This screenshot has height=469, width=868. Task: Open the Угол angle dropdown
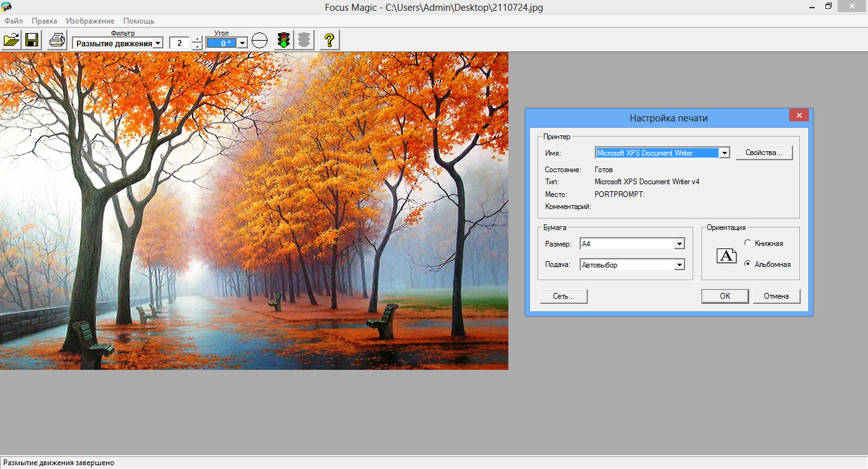pos(241,43)
